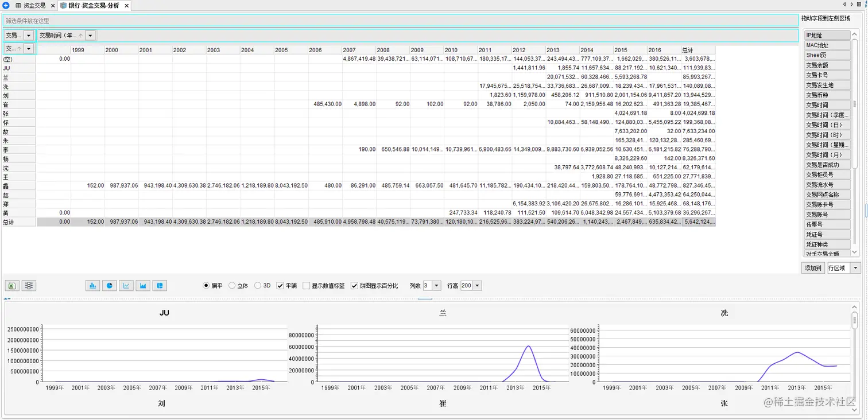Viewport: 868px width, 420px height.
Task: Select the 交易余额 field
Action: click(827, 65)
